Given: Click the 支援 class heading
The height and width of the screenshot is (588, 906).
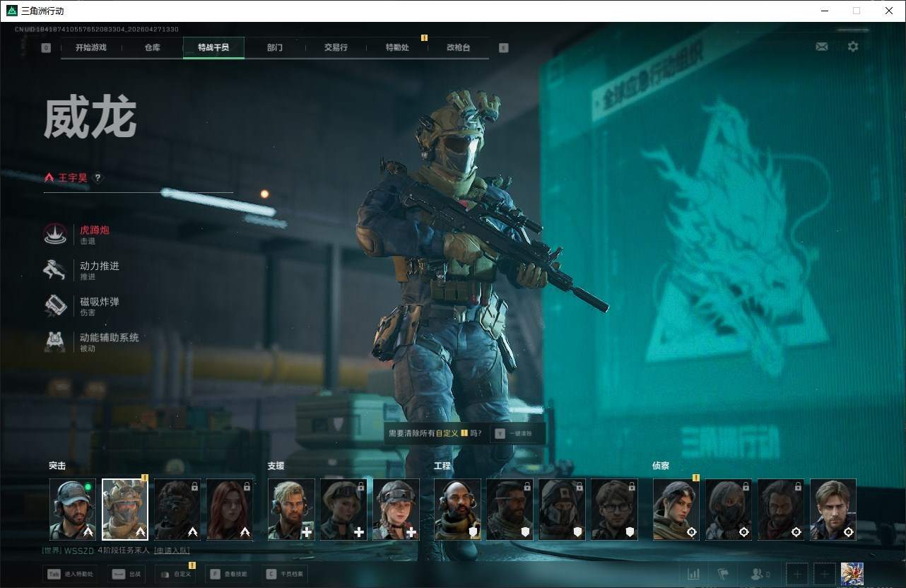Looking at the screenshot, I should [276, 466].
